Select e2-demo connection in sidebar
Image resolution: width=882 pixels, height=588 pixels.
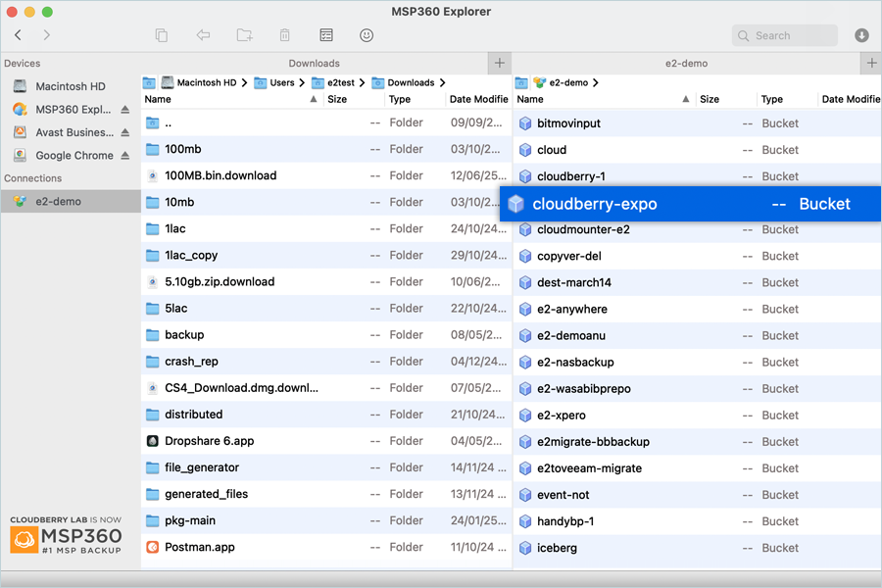point(59,202)
